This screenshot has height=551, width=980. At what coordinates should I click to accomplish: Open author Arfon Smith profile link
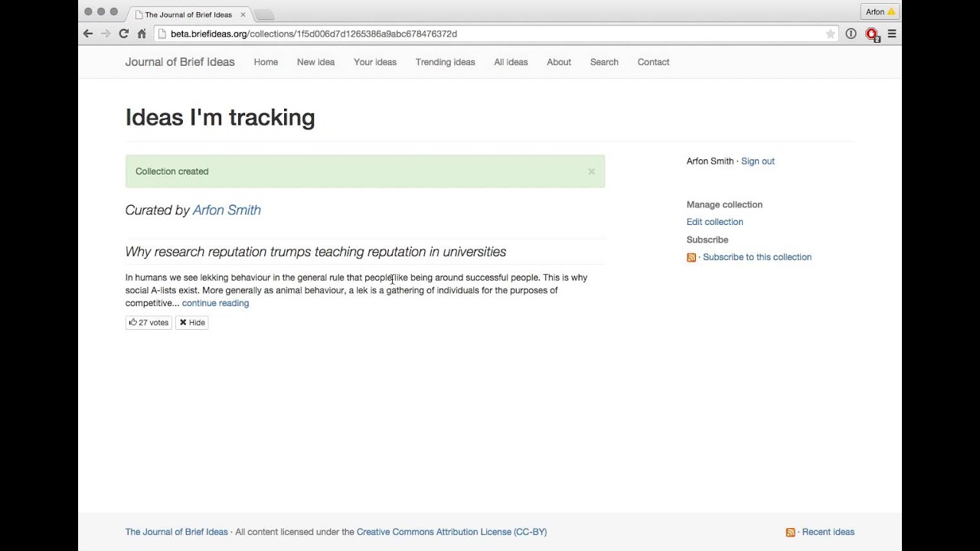[x=227, y=210]
